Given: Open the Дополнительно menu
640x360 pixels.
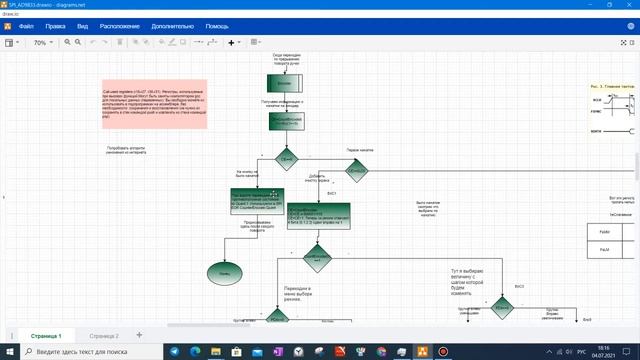Looking at the screenshot, I should [172, 26].
